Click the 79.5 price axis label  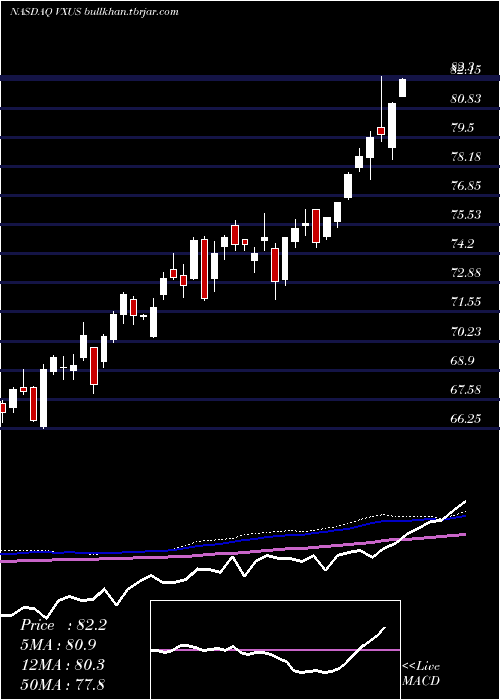pyautogui.click(x=462, y=128)
